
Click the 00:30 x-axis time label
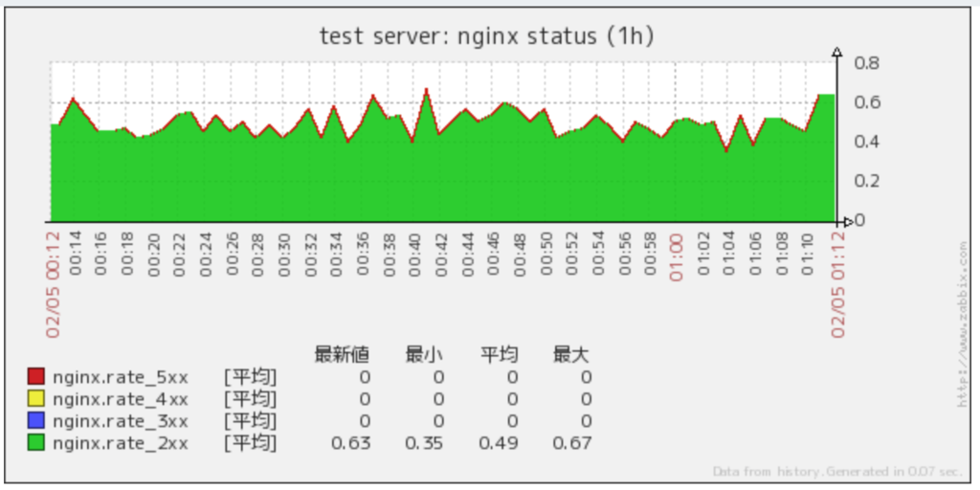click(x=284, y=253)
